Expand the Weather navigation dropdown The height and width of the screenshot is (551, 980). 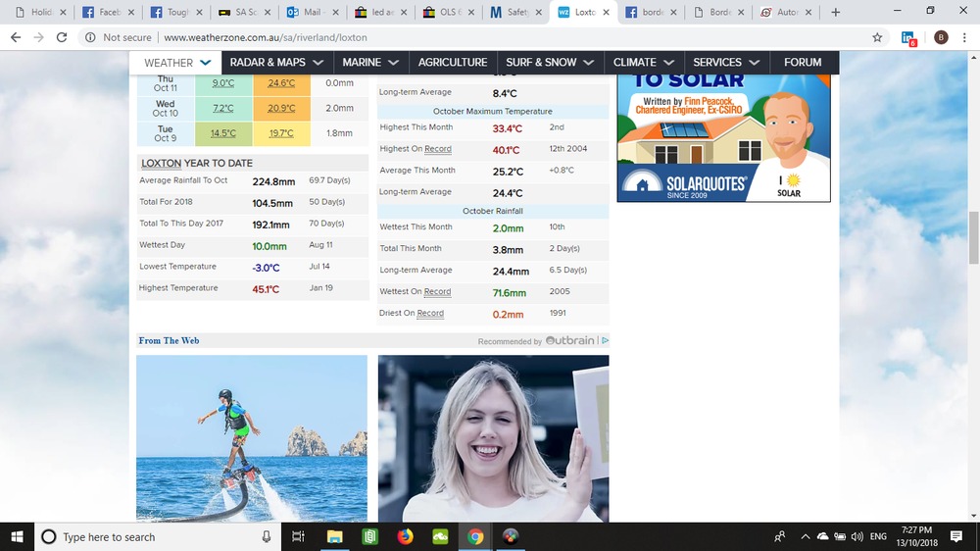(177, 63)
